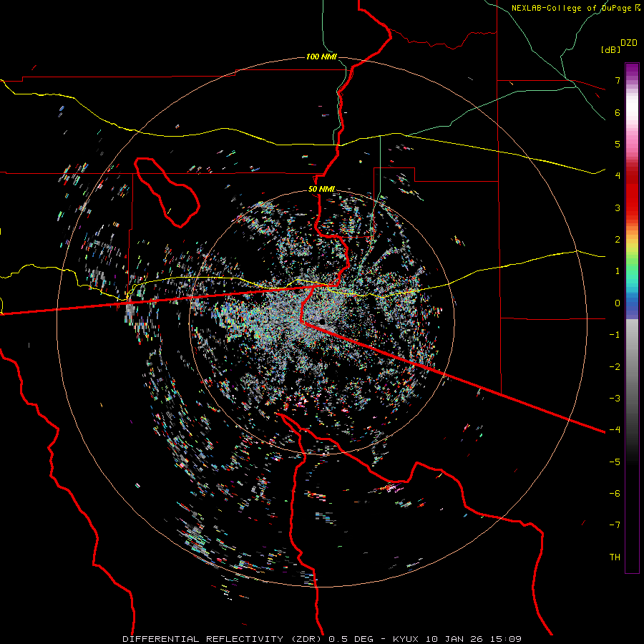Screen dimensions: 644x644
Task: Click the -5 value on the color scale
Action: [x=615, y=462]
